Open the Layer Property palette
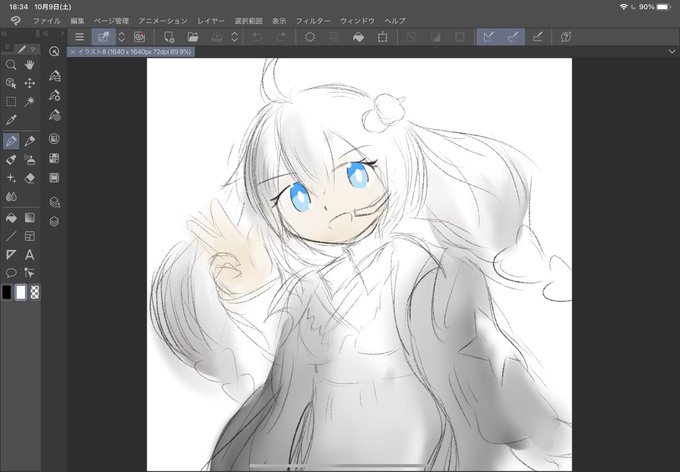Image resolution: width=680 pixels, height=472 pixels. (54, 202)
